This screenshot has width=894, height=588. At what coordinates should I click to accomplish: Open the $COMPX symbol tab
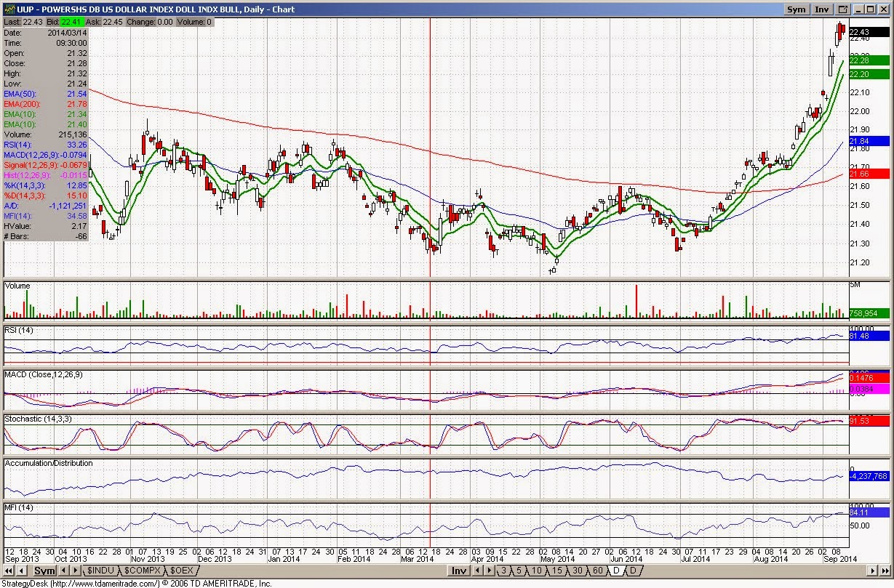[x=143, y=571]
